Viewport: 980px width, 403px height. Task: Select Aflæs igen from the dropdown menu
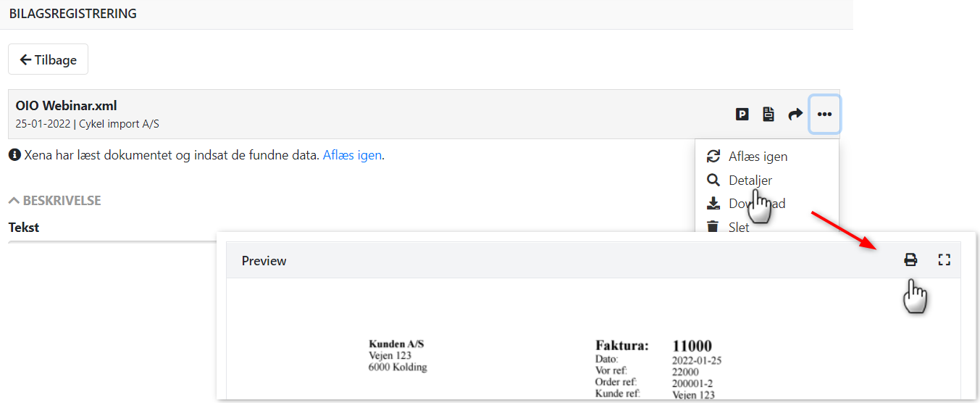[758, 157]
